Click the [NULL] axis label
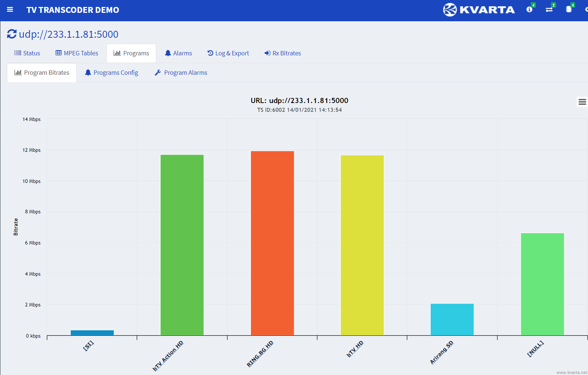 click(x=535, y=349)
